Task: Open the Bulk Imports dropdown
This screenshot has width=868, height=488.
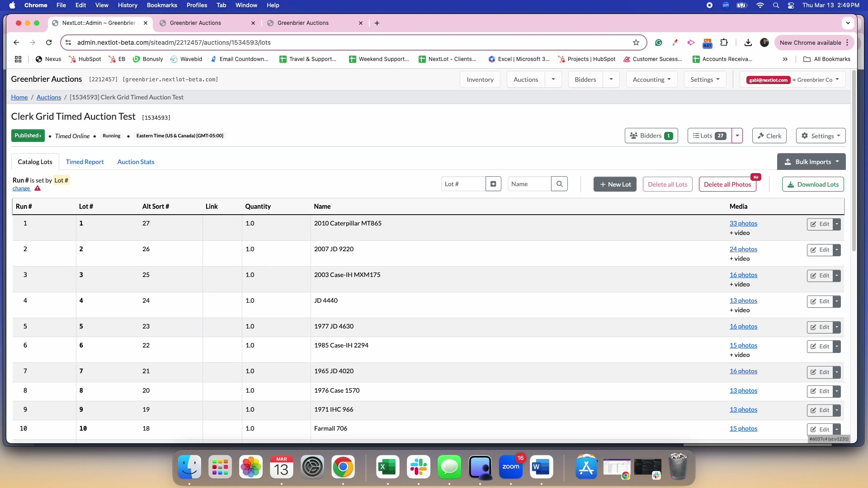Action: tap(811, 162)
